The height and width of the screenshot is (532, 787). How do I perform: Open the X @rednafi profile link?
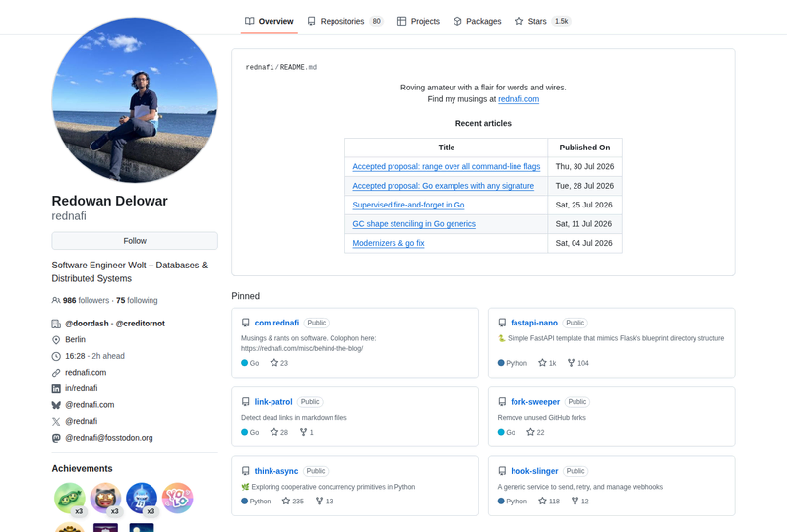point(82,421)
